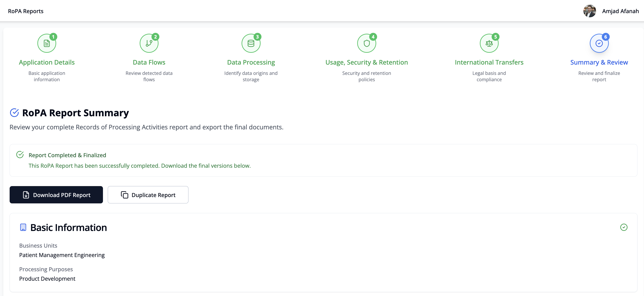Click the user avatar photo

tap(590, 11)
